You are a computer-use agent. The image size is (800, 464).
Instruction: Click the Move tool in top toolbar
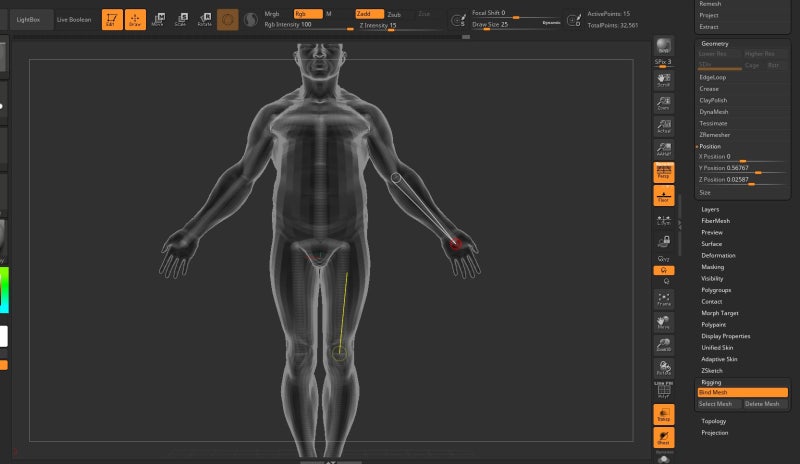click(157, 19)
